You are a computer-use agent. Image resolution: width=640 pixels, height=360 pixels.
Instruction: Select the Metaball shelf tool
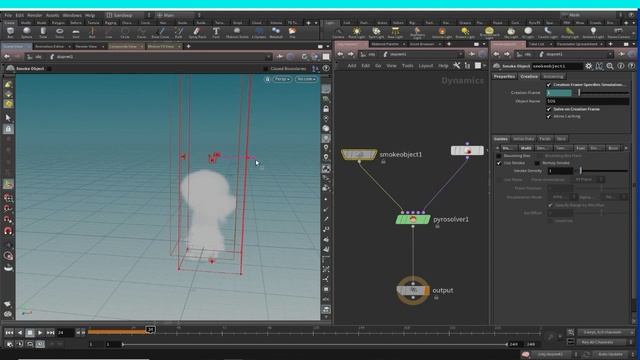276,32
